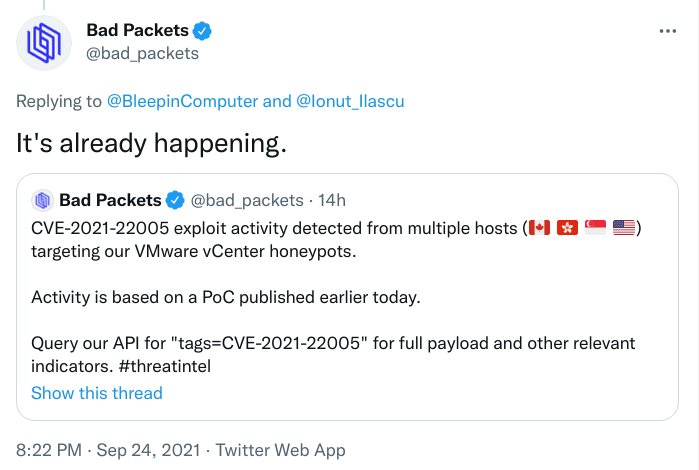
Task: Click the Hong Kong flag emoji
Action: point(567,228)
